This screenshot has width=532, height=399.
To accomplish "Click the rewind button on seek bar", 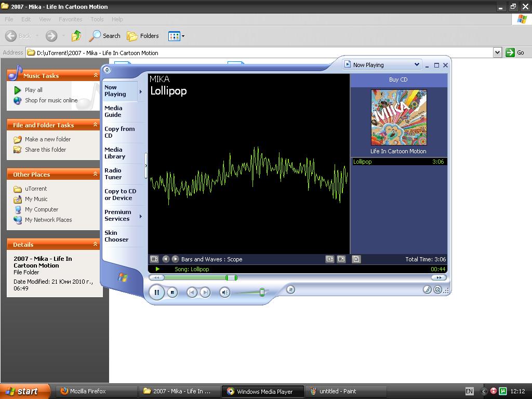I will [157, 277].
